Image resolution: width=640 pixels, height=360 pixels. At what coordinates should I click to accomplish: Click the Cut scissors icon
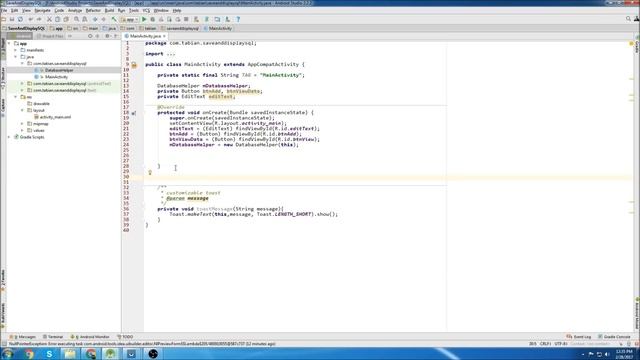coord(49,19)
